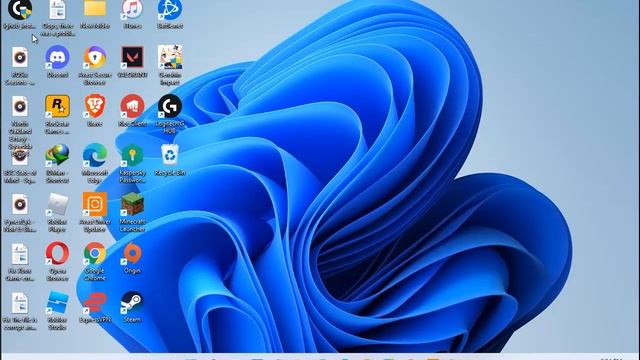The image size is (640, 360).
Task: Select the 'Fix The file is corrupt' document
Action: [20, 310]
